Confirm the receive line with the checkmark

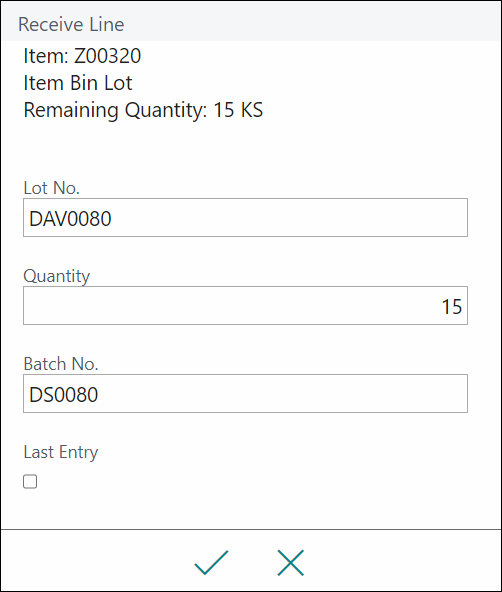[x=211, y=563]
